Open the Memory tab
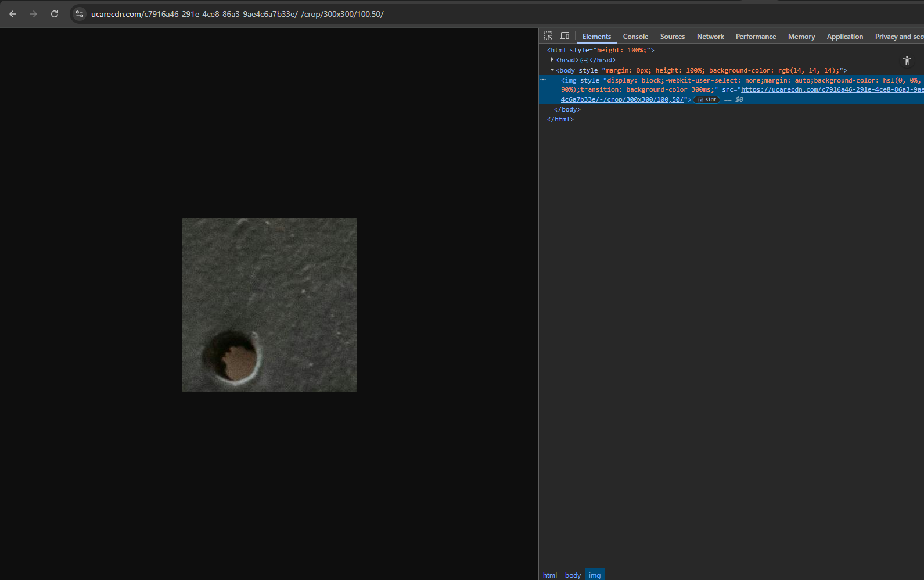This screenshot has width=924, height=580. point(801,37)
